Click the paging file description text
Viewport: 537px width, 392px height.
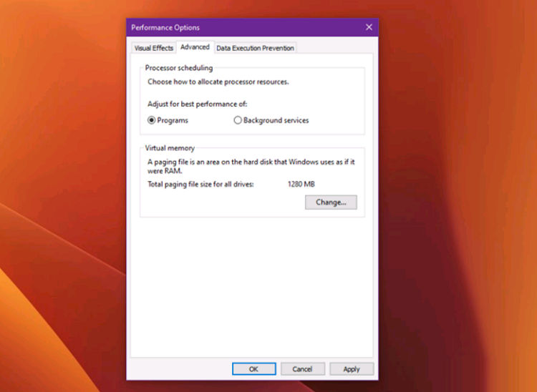(251, 166)
